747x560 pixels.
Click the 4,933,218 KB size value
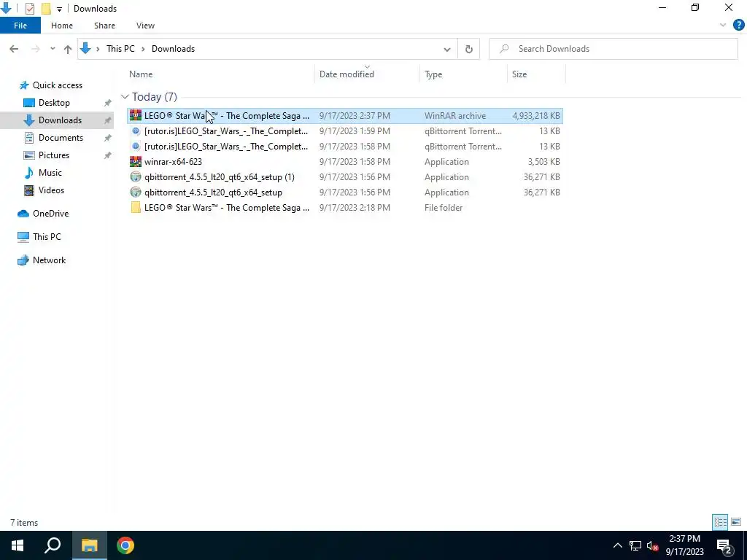(x=536, y=116)
